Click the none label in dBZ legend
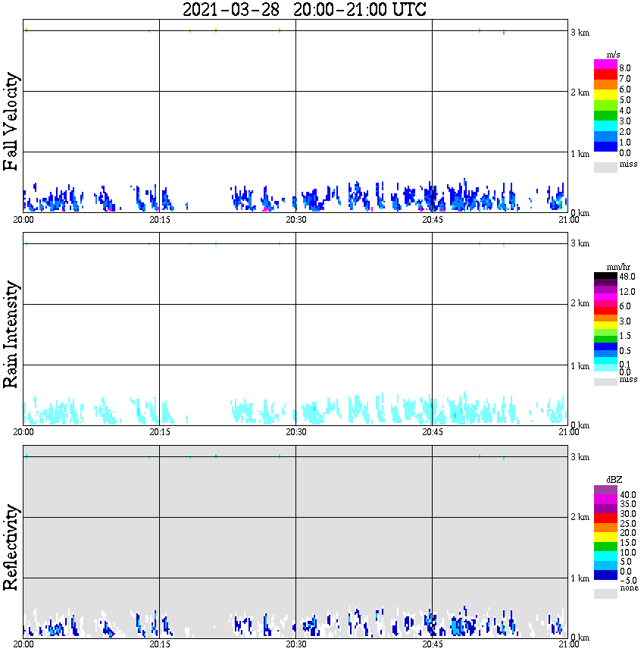644x658 pixels. click(x=629, y=588)
